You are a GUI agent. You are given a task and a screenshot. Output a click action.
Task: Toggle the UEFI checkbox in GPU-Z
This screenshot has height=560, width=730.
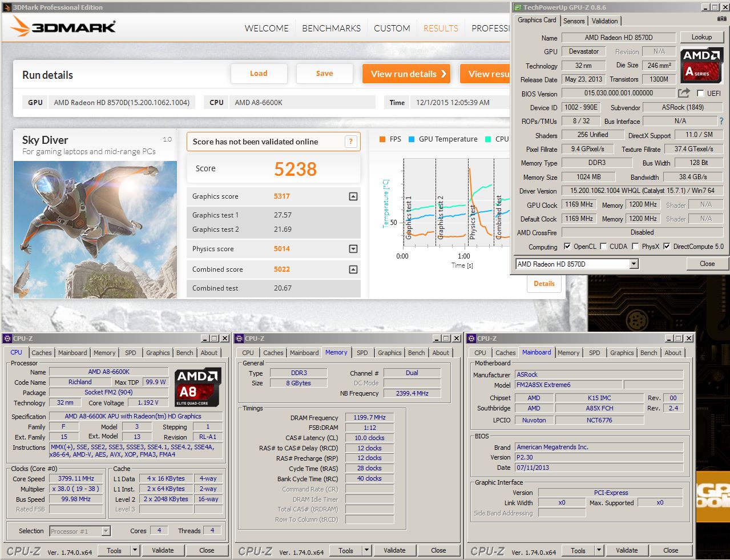700,93
